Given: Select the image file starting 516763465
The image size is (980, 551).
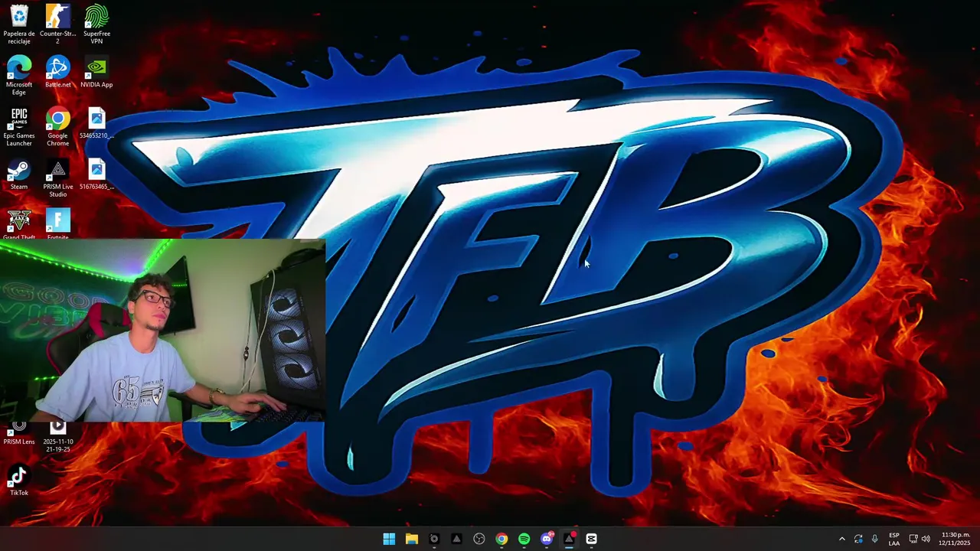Looking at the screenshot, I should click(x=96, y=174).
